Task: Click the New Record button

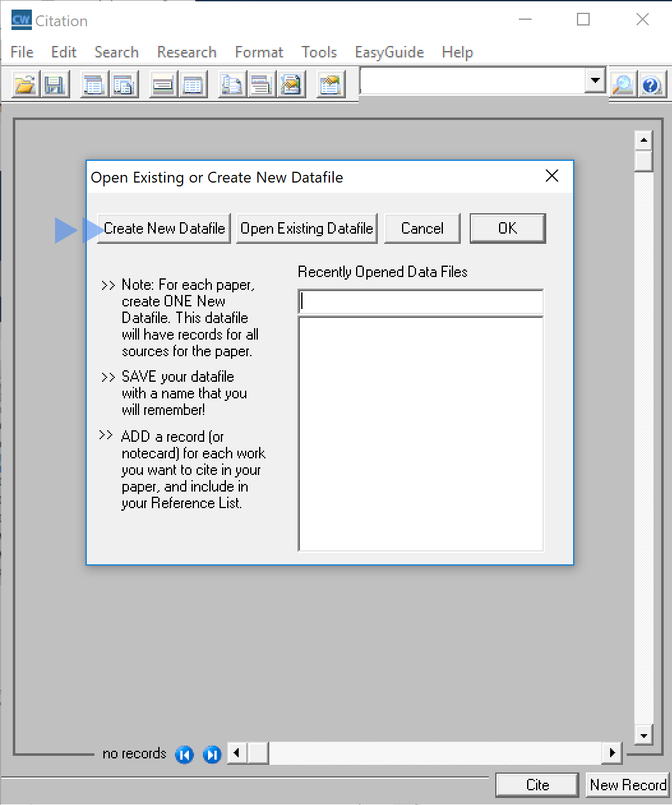Action: pyautogui.click(x=627, y=785)
